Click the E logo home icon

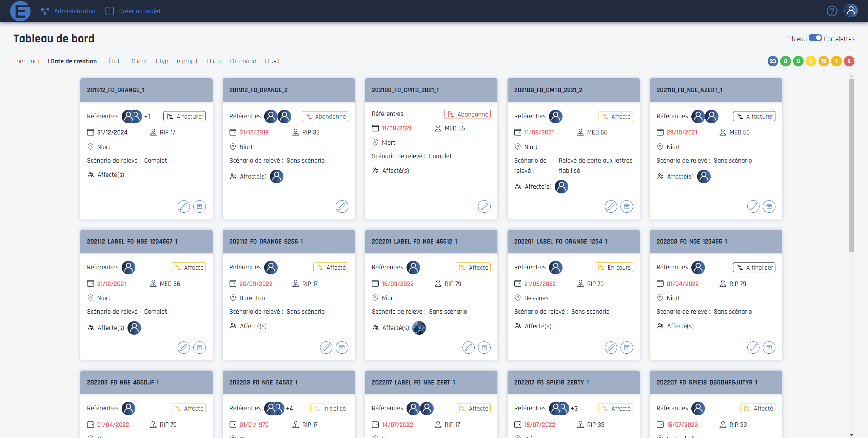[20, 11]
